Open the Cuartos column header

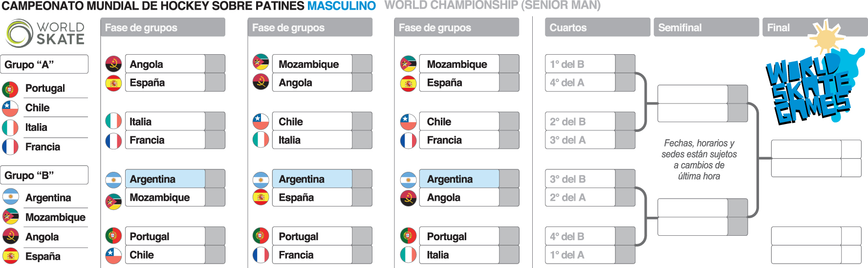click(x=597, y=27)
